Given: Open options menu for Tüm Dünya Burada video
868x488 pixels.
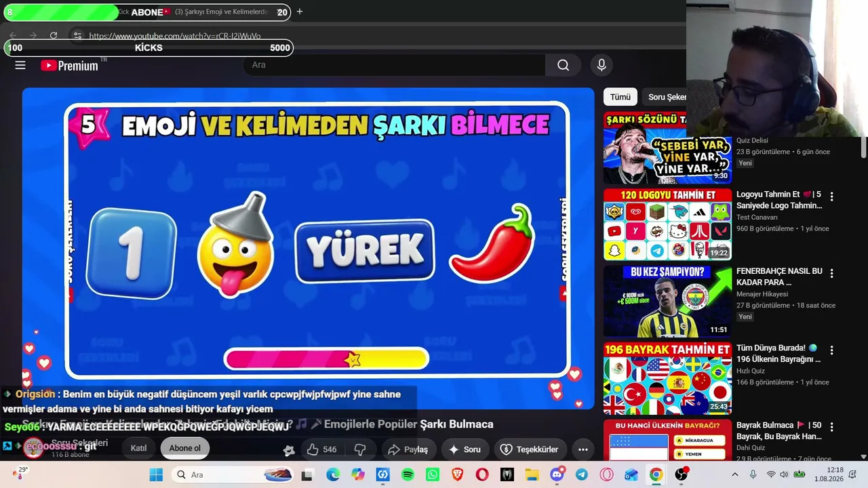Looking at the screenshot, I should [831, 350].
